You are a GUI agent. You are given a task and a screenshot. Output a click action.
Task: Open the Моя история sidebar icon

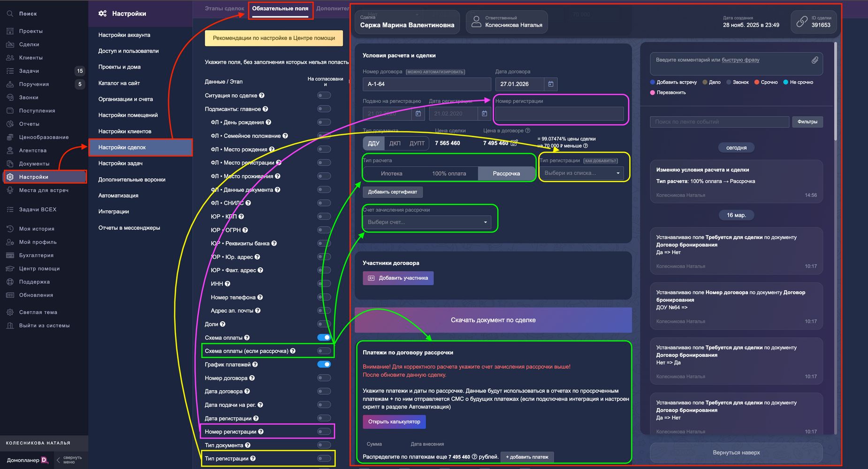(10, 229)
